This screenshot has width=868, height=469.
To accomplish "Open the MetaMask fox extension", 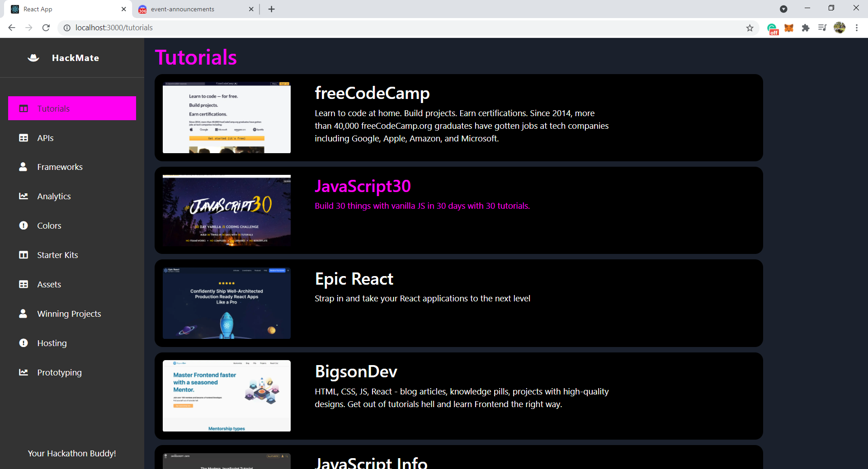I will [x=789, y=28].
